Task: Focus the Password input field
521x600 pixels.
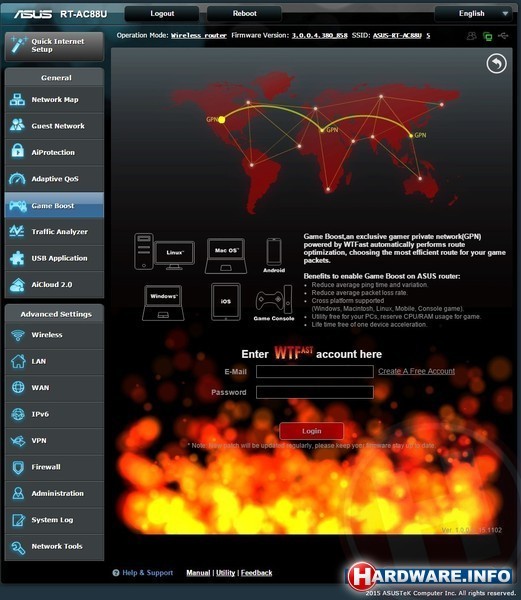Action: tap(315, 392)
